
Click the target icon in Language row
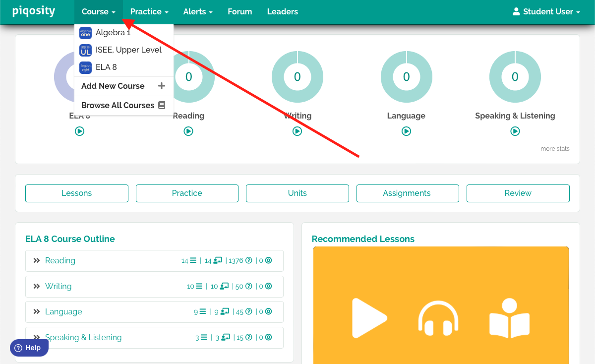(x=268, y=311)
